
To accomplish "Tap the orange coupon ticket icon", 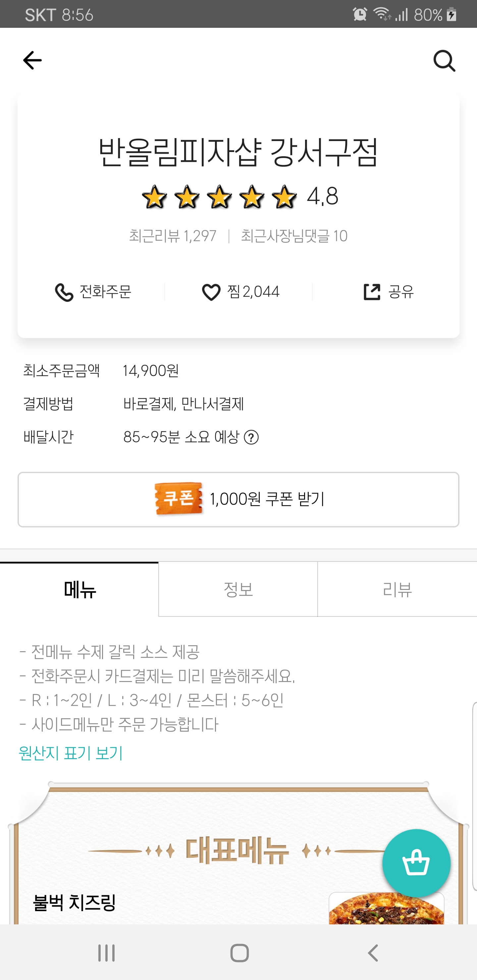I will tap(179, 499).
